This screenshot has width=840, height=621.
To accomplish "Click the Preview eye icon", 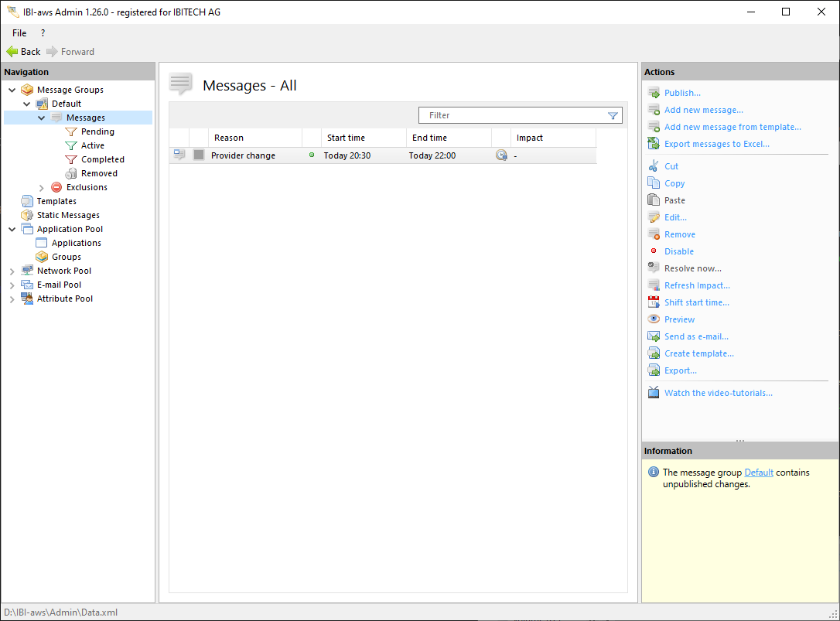I will point(654,319).
